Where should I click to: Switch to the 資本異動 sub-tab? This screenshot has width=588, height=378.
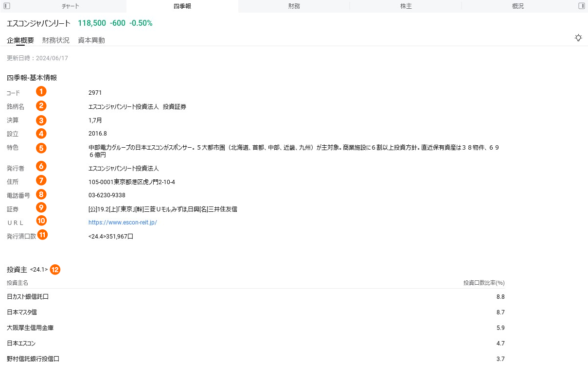[x=91, y=40]
